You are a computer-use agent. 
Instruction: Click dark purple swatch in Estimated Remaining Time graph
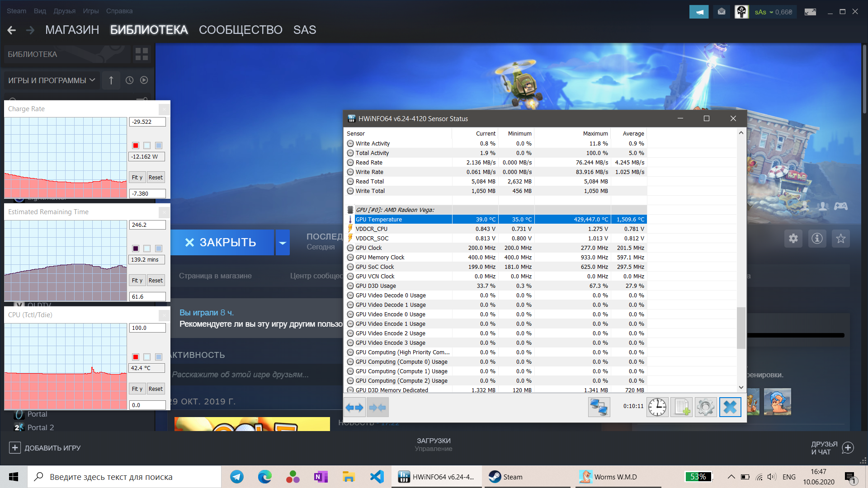coord(136,249)
